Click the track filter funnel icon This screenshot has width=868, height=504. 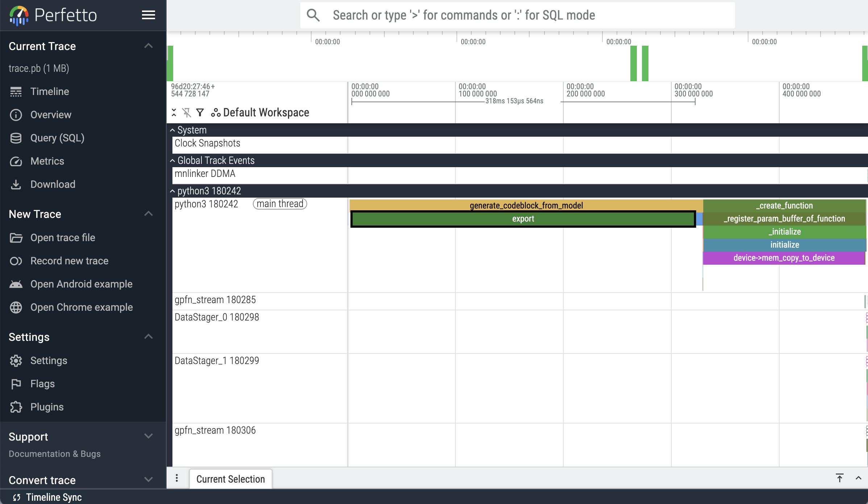(x=200, y=112)
